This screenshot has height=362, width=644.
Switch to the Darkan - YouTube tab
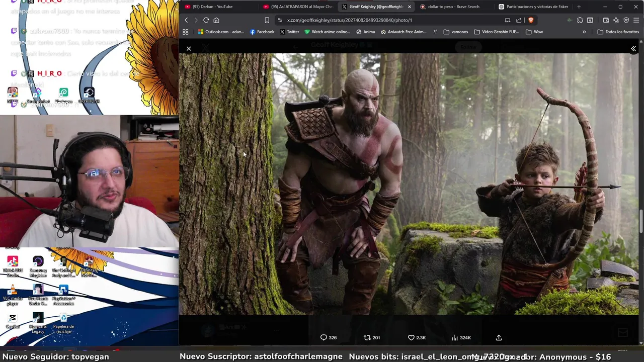218,7
